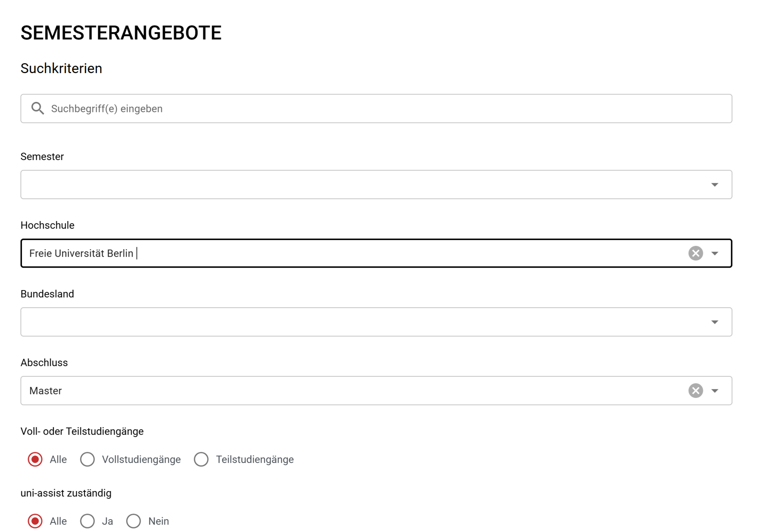Clear the Master Abschluss selection

pos(695,390)
